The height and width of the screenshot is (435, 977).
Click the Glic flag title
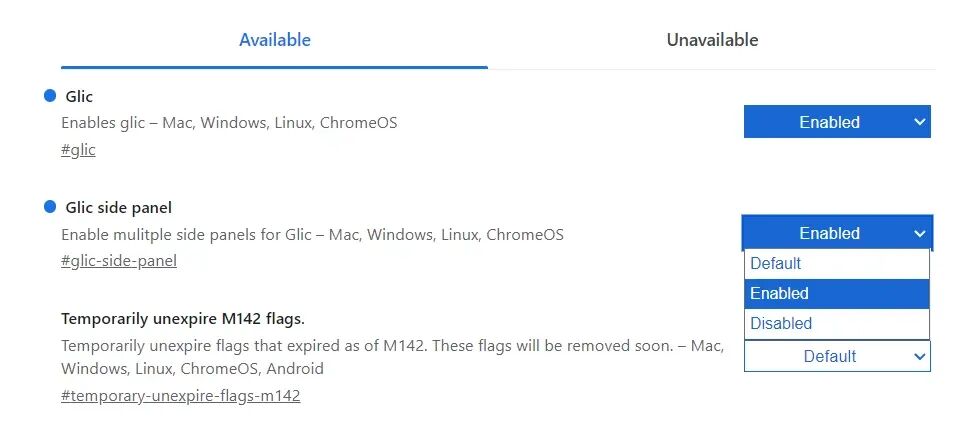coord(78,97)
